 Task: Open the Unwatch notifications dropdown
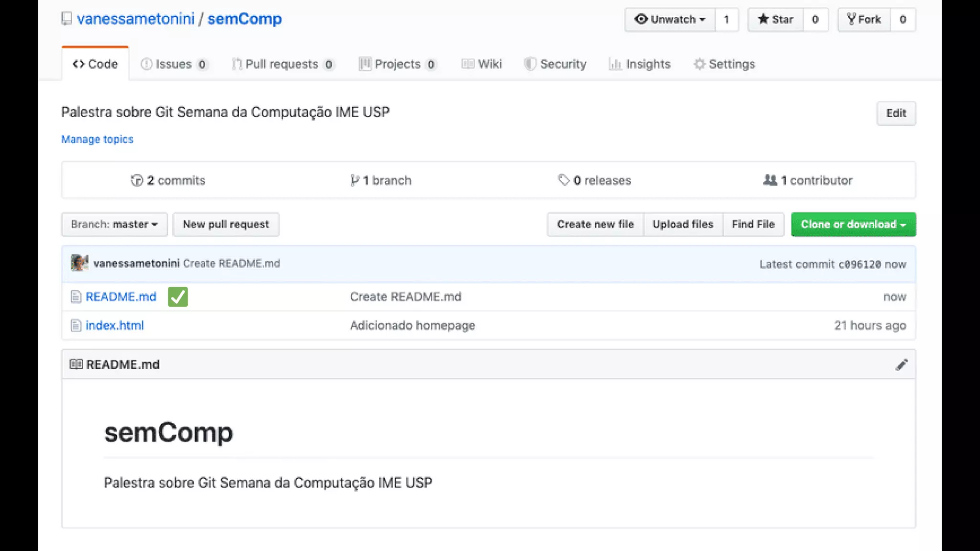pos(670,20)
